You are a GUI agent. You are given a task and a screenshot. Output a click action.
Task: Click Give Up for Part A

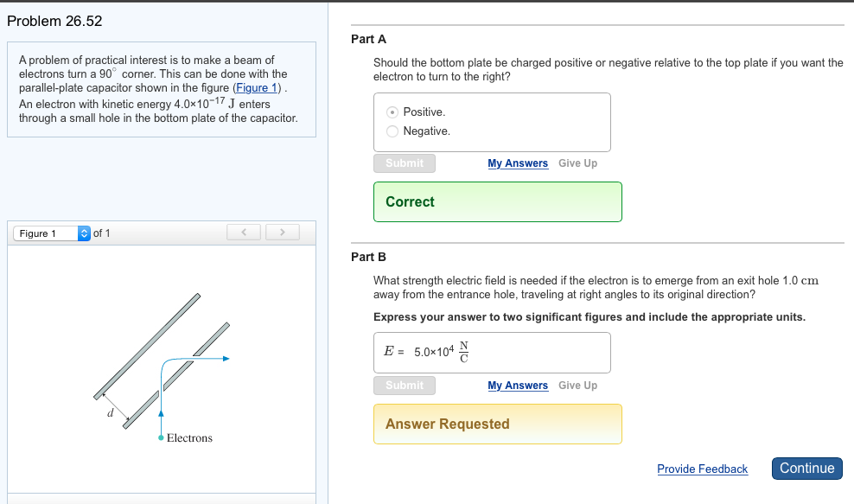(x=577, y=163)
